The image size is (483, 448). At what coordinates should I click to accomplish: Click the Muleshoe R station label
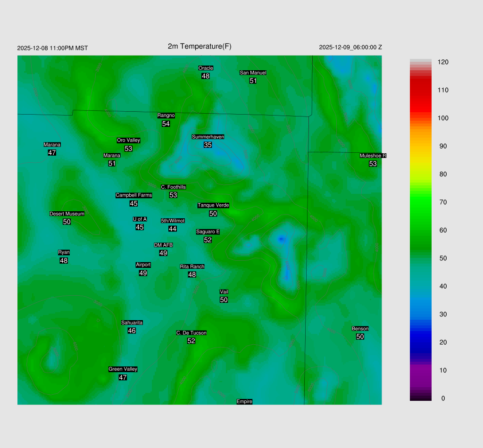[x=373, y=156]
